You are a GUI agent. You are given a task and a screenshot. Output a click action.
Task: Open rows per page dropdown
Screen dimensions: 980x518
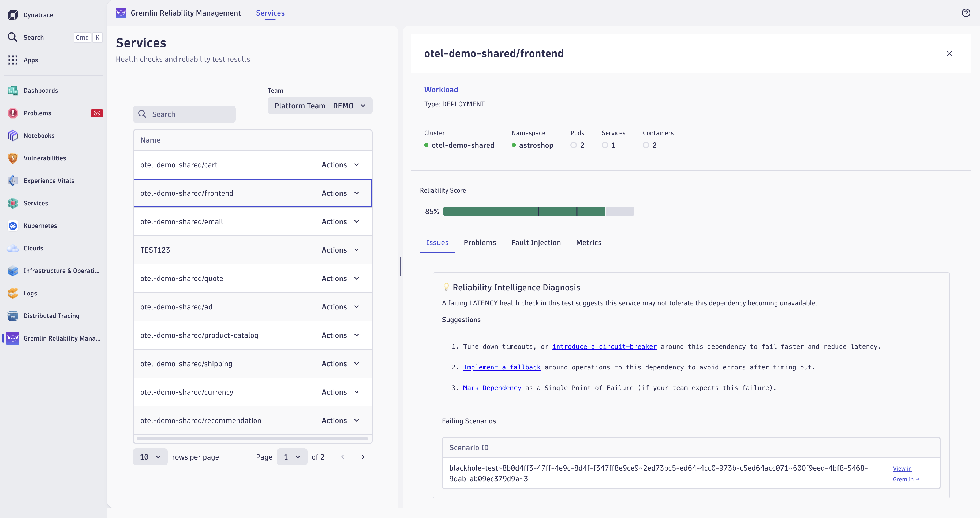click(x=150, y=457)
